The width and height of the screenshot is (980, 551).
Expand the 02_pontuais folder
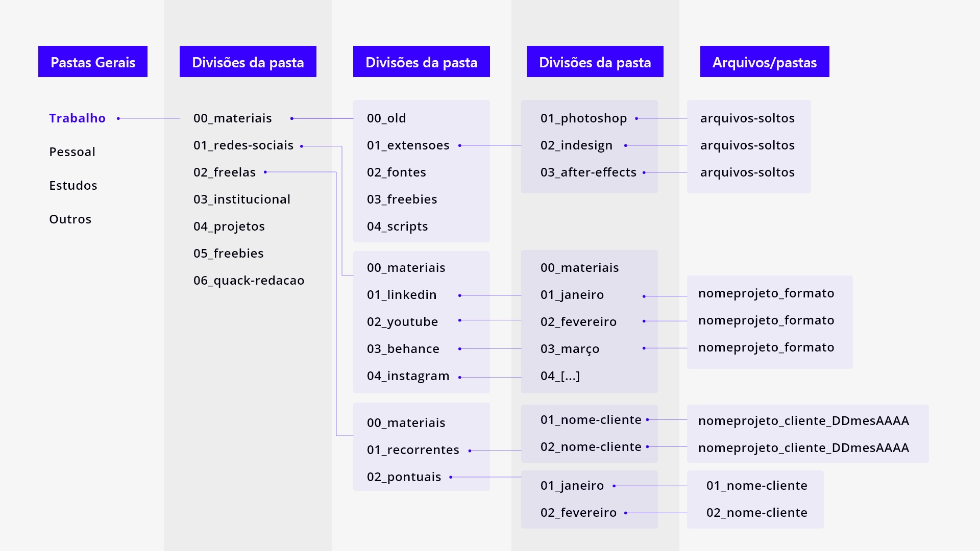(404, 477)
